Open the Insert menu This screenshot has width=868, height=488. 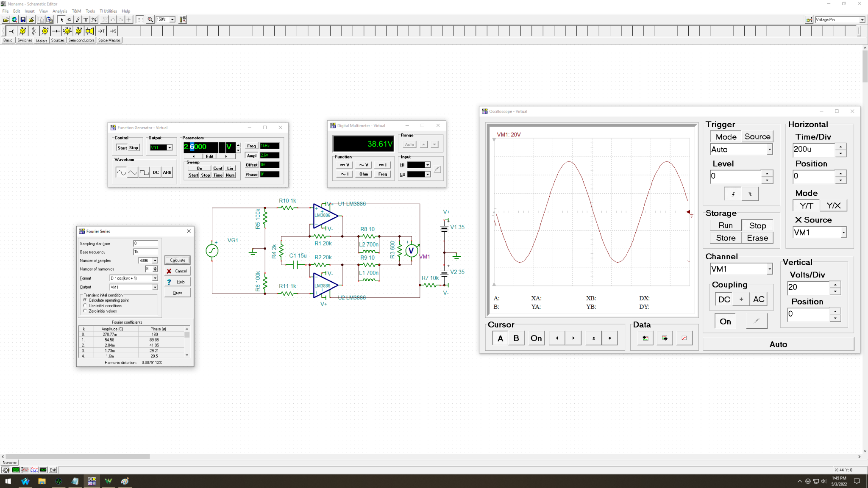(30, 11)
